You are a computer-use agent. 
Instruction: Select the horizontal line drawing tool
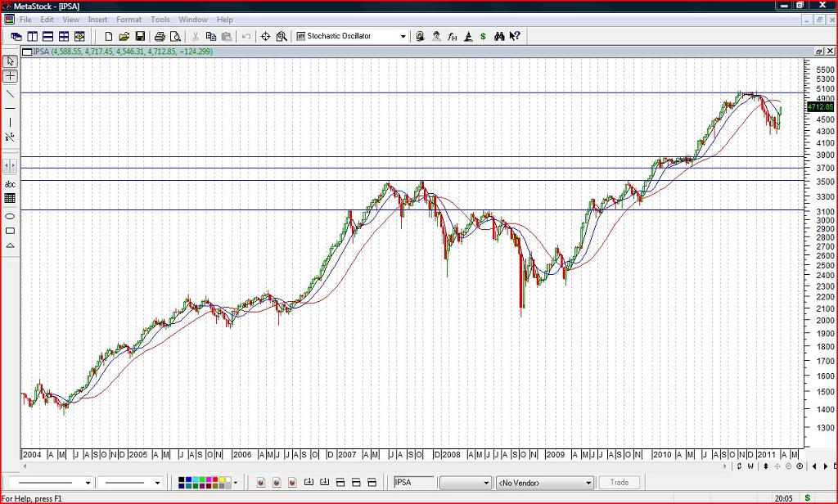10,109
